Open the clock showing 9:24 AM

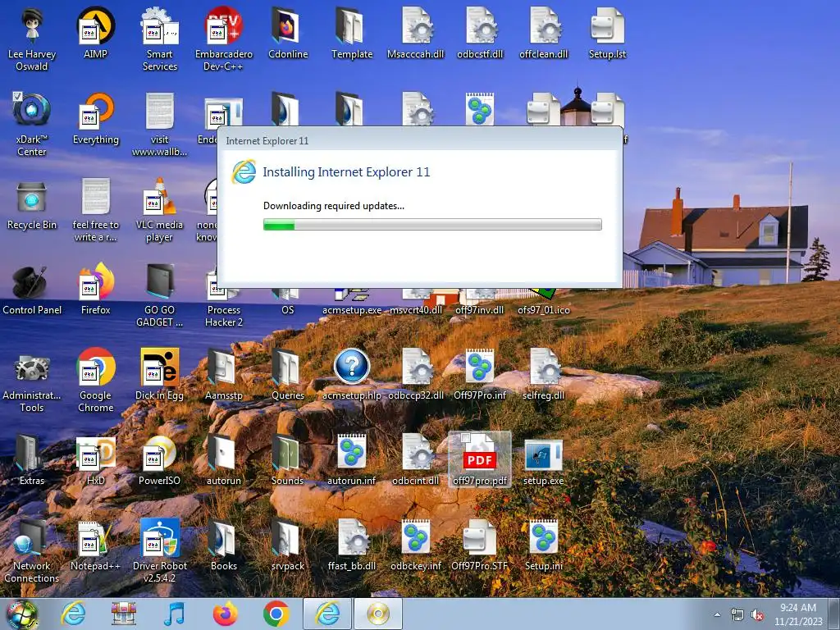click(x=798, y=614)
